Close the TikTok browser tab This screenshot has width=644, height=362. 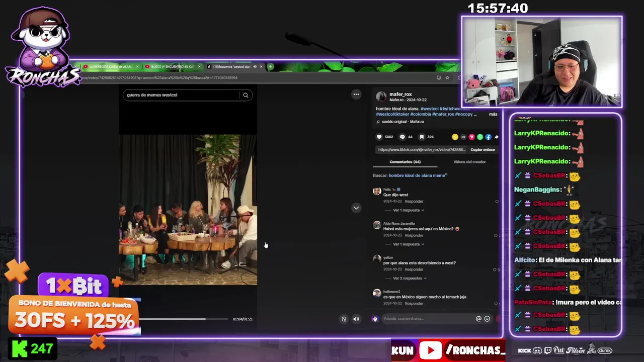pyautogui.click(x=261, y=66)
